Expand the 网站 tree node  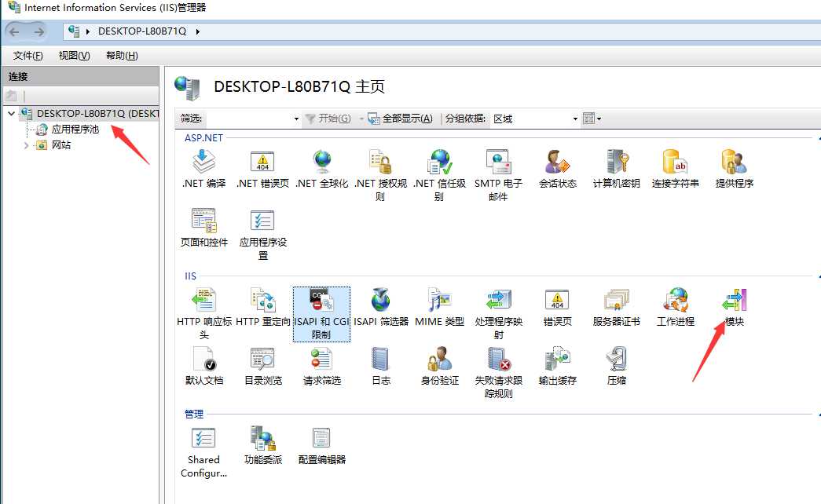click(x=26, y=145)
